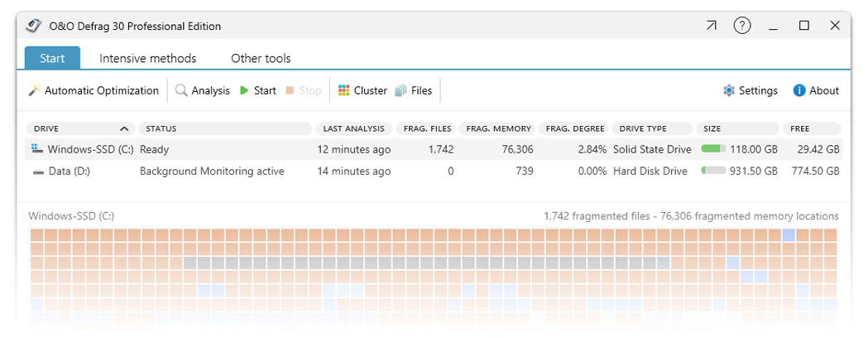Click the help question mark icon
Screen dimensions: 868x338
click(742, 26)
